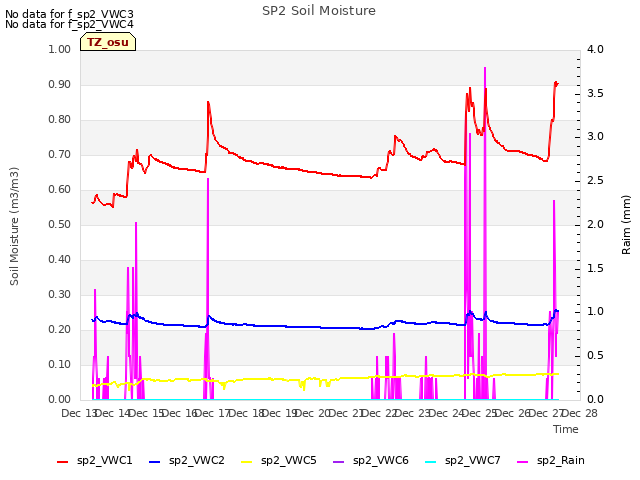The height and width of the screenshot is (480, 640).
Task: Click the red VWC1 peak near Dec 27
Action: [556, 83]
